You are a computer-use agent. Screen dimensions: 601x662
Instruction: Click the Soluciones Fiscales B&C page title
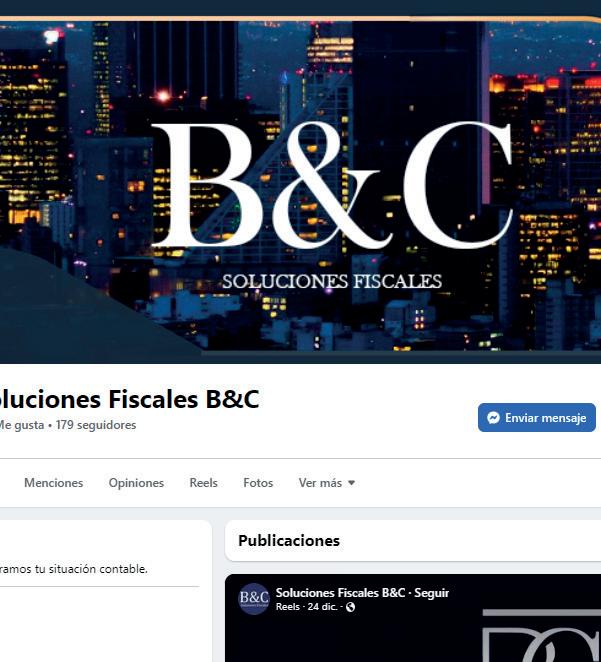click(x=129, y=399)
